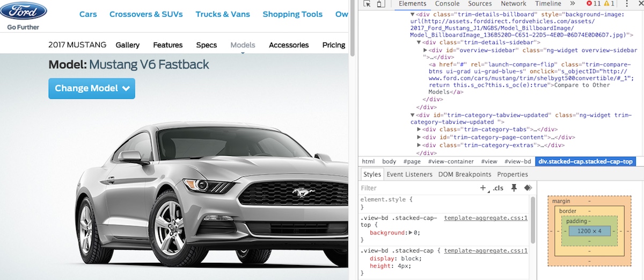Expand the trim-category-extras div node
Image resolution: width=644 pixels, height=280 pixels.
419,145
